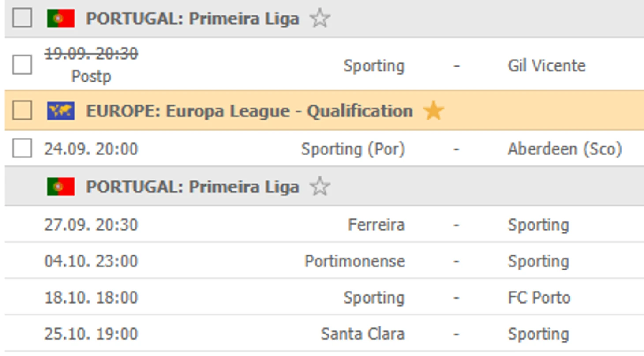Tick the top Primeira Liga header checkbox
644x356 pixels.
point(22,19)
